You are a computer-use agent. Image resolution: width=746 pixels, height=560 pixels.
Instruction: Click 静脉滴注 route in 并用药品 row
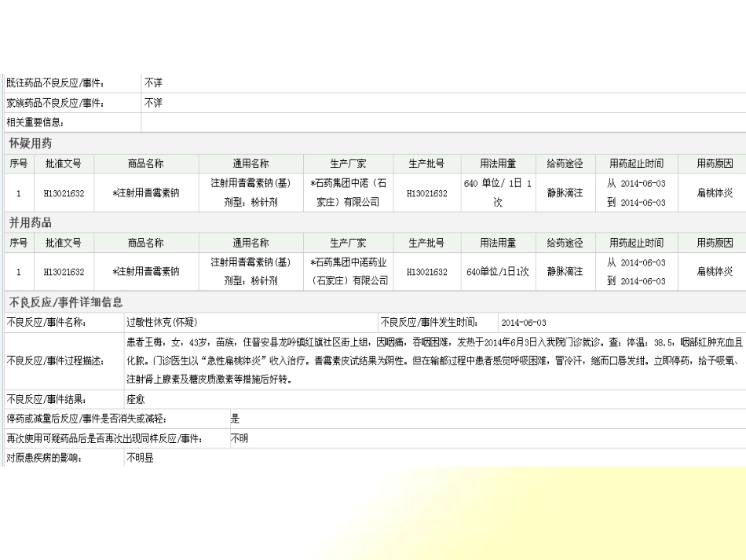(565, 271)
